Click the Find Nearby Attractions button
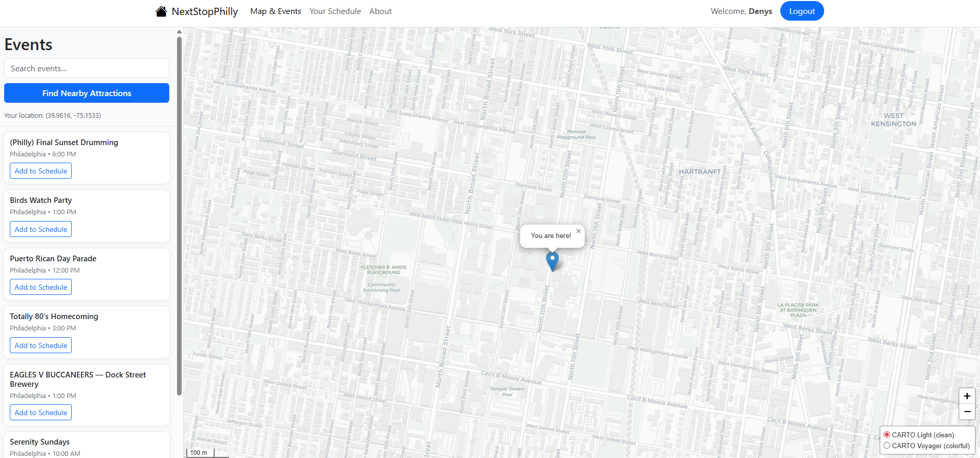 pos(87,93)
